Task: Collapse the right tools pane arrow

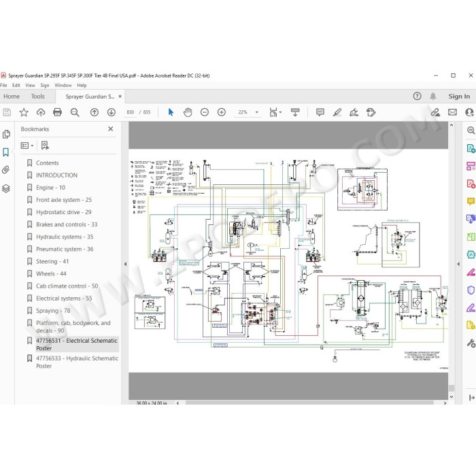Action: pyautogui.click(x=458, y=264)
